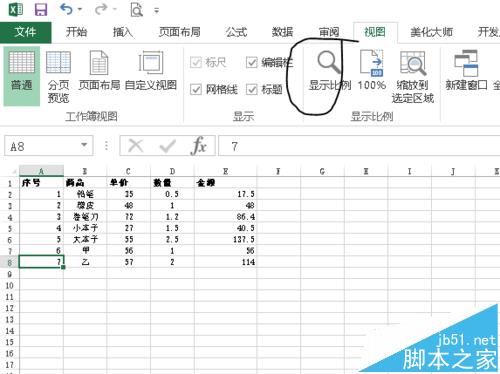500x374 pixels.
Task: Select the cell containing 铅笔
Action: (x=85, y=194)
